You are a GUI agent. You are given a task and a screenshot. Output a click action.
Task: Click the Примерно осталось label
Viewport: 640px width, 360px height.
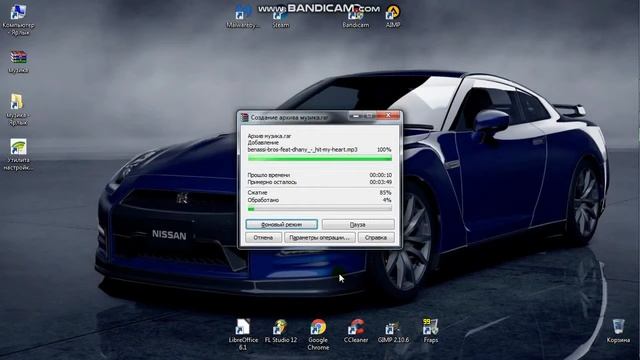click(x=272, y=182)
